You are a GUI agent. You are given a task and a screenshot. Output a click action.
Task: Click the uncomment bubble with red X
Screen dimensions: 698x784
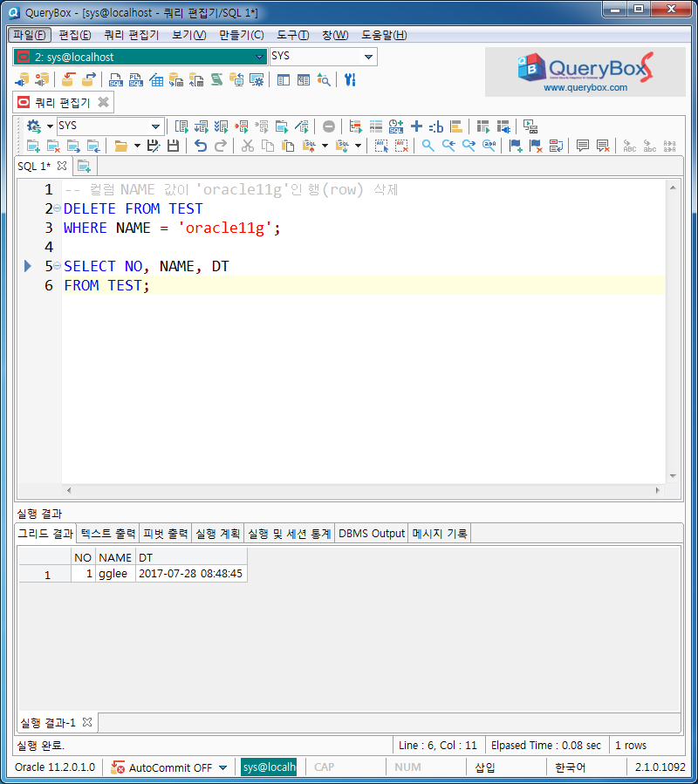pos(603,146)
